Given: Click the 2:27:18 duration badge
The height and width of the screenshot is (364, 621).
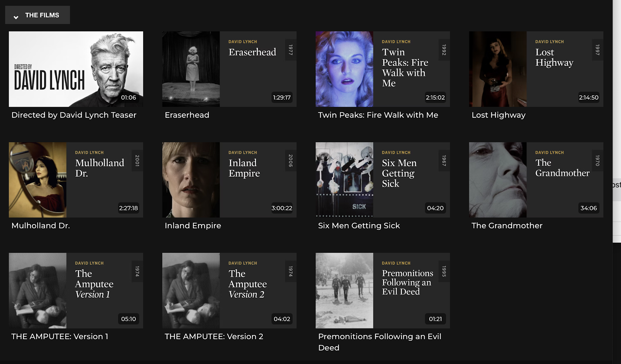Looking at the screenshot, I should [x=128, y=208].
